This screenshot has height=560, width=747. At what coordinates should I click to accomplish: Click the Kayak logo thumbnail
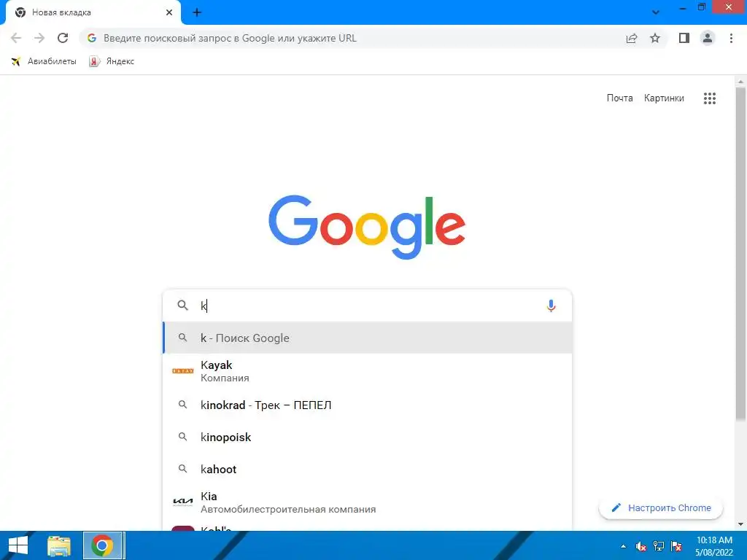(183, 371)
